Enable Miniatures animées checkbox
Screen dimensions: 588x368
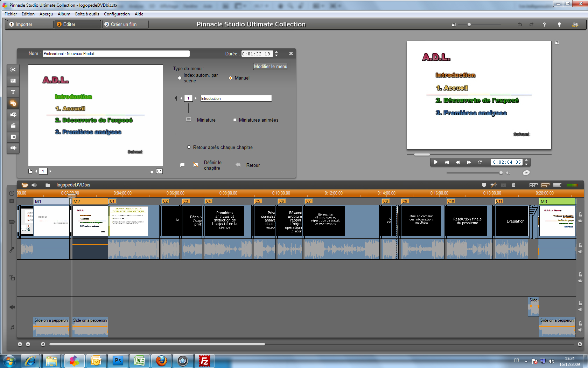click(235, 120)
